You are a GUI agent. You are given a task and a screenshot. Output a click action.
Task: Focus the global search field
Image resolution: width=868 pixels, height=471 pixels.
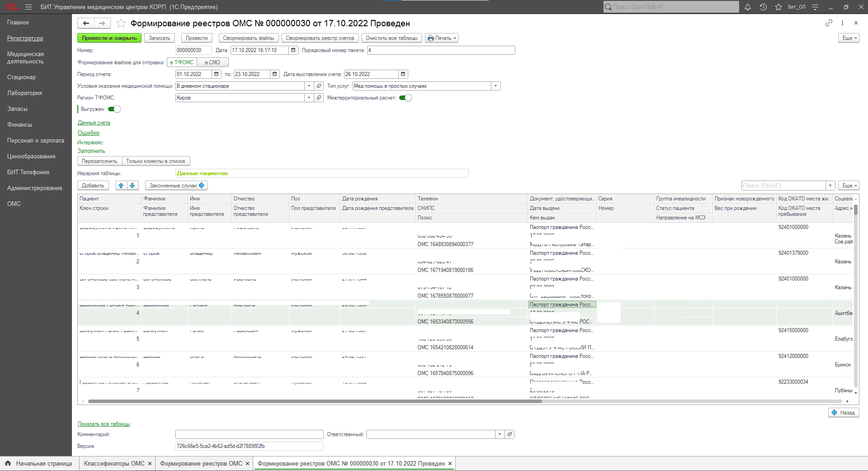671,7
